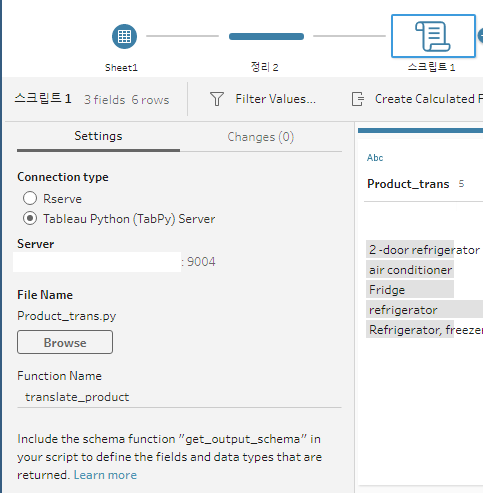Click the 3 fields count text
This screenshot has height=493, width=483.
(105, 100)
